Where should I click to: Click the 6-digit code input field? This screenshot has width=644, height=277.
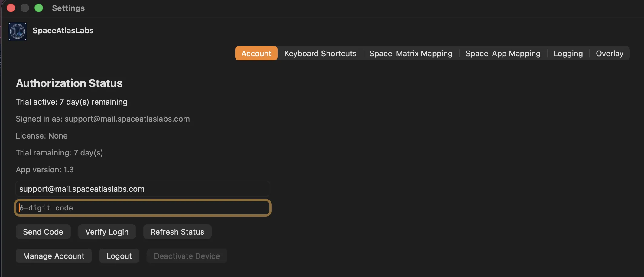pyautogui.click(x=142, y=208)
